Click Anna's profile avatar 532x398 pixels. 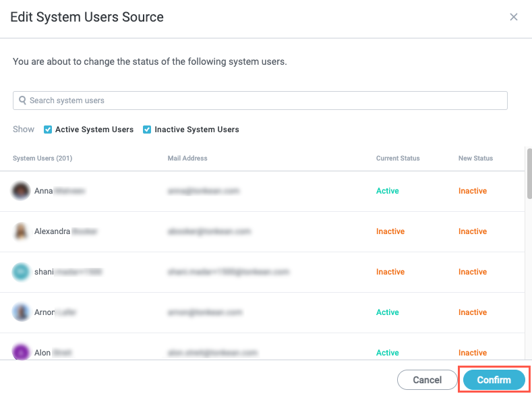pos(21,191)
